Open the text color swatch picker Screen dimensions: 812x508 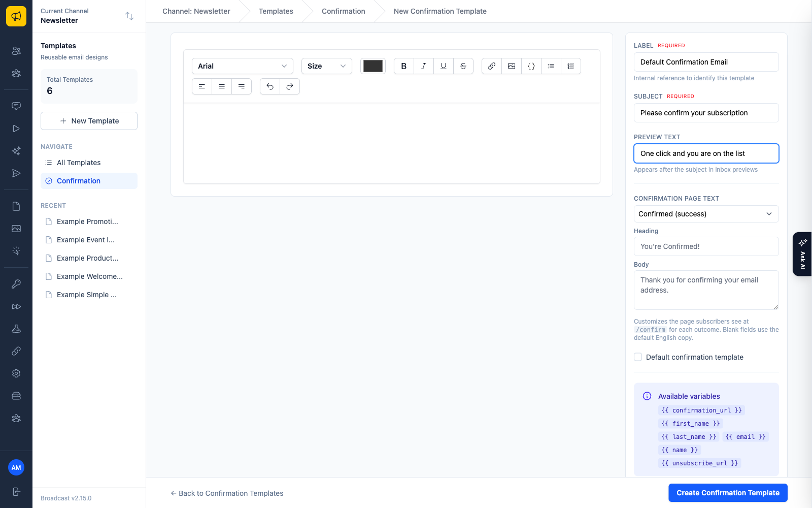pos(373,66)
